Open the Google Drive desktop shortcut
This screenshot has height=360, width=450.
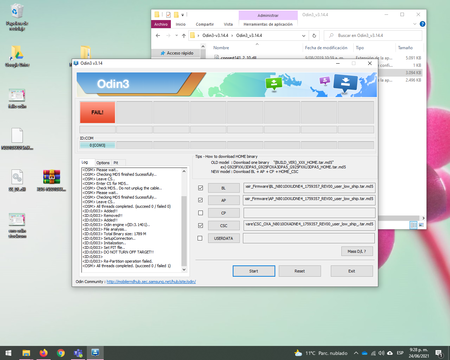click(17, 56)
